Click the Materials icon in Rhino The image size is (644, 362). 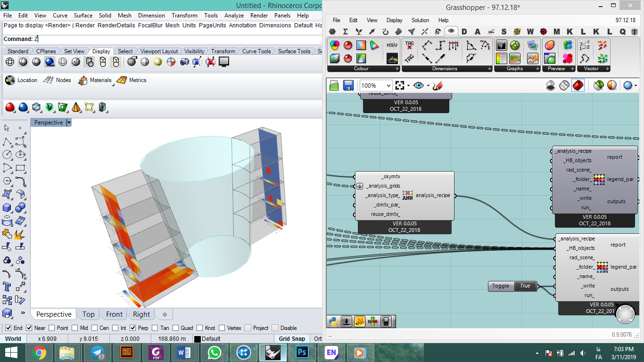[83, 80]
